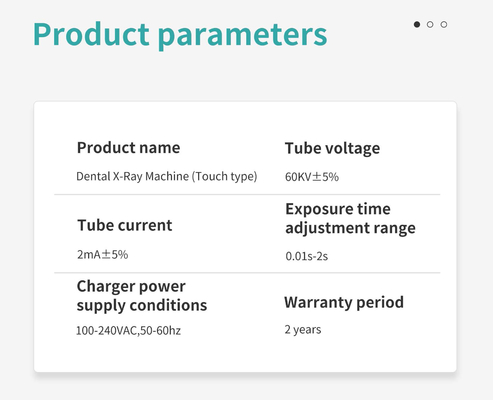Select the Tube current label
The height and width of the screenshot is (400, 493).
pyautogui.click(x=125, y=225)
